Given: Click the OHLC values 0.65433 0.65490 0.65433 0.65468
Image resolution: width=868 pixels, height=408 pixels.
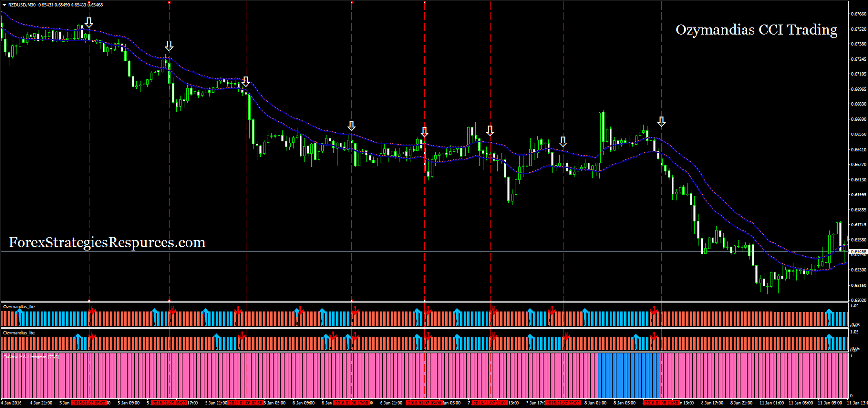Looking at the screenshot, I should 71,5.
